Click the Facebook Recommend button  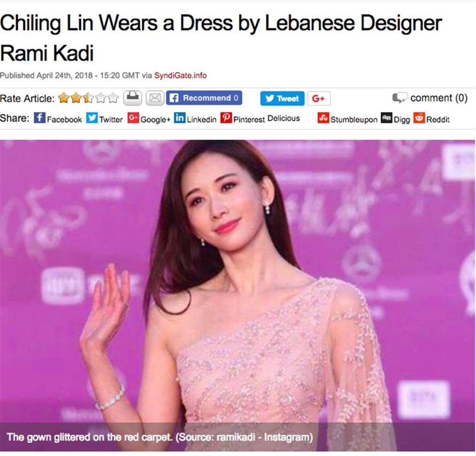tap(204, 98)
